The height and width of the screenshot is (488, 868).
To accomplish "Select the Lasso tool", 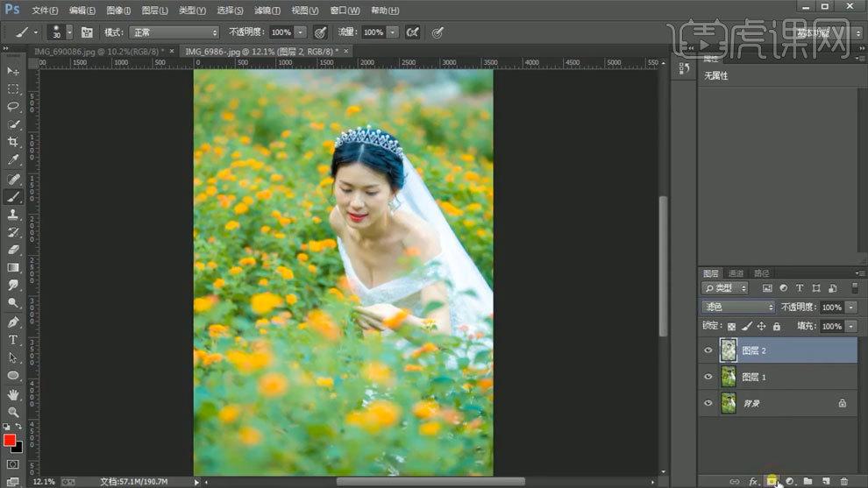I will (x=13, y=106).
